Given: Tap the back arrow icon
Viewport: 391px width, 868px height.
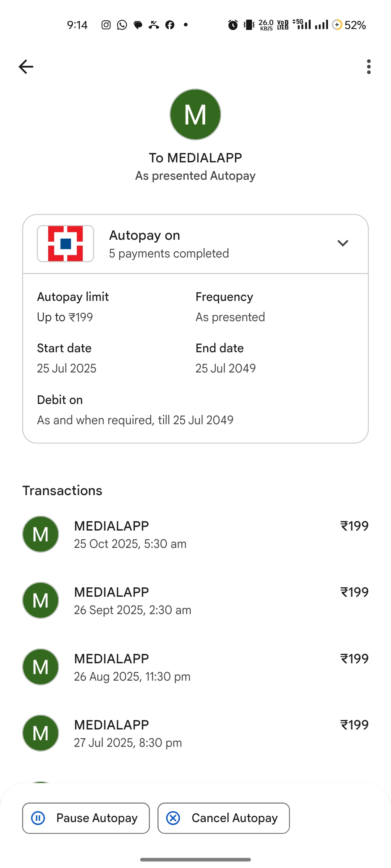Looking at the screenshot, I should click(26, 67).
